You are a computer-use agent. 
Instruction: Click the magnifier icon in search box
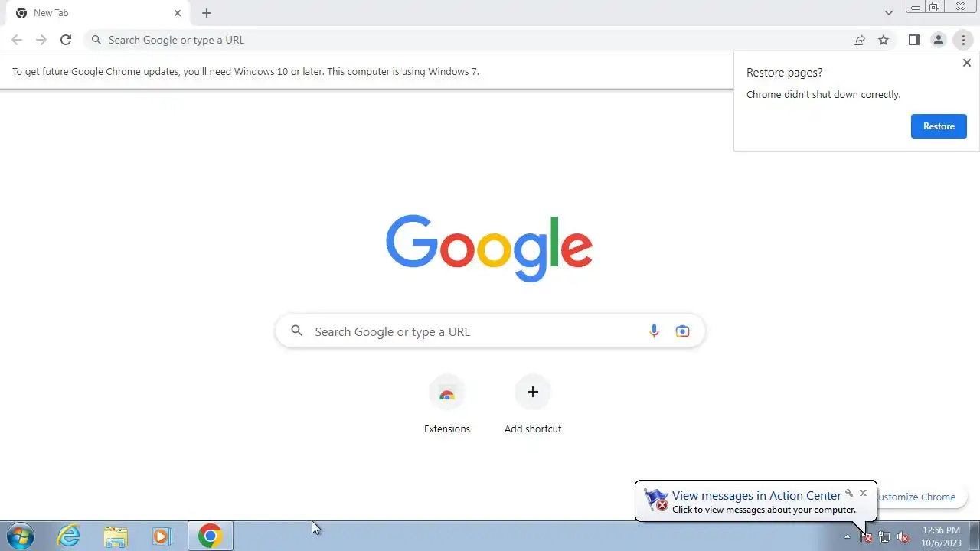296,331
